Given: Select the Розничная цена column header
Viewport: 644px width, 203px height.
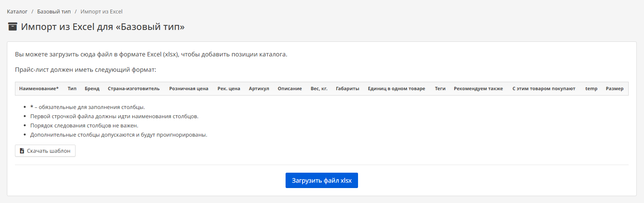Looking at the screenshot, I should click(189, 89).
